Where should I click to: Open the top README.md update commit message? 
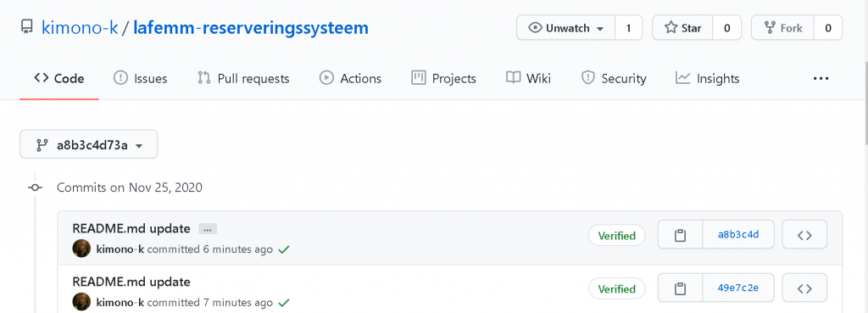point(131,228)
